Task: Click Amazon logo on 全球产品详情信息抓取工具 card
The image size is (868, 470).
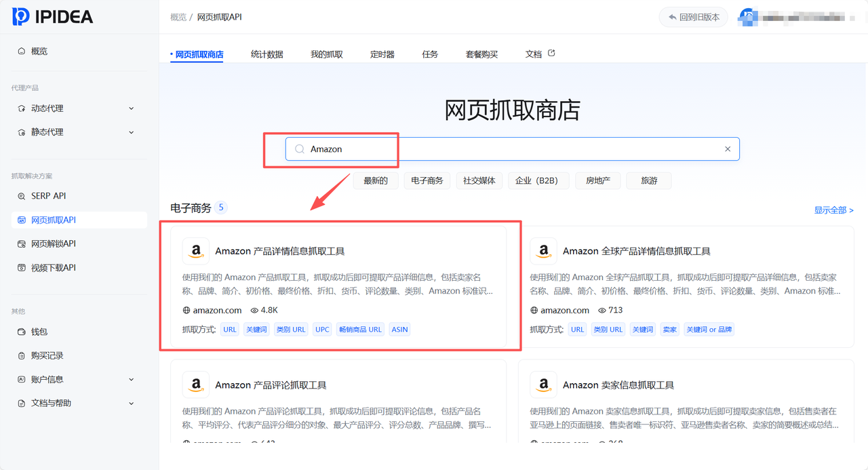Action: click(x=543, y=251)
